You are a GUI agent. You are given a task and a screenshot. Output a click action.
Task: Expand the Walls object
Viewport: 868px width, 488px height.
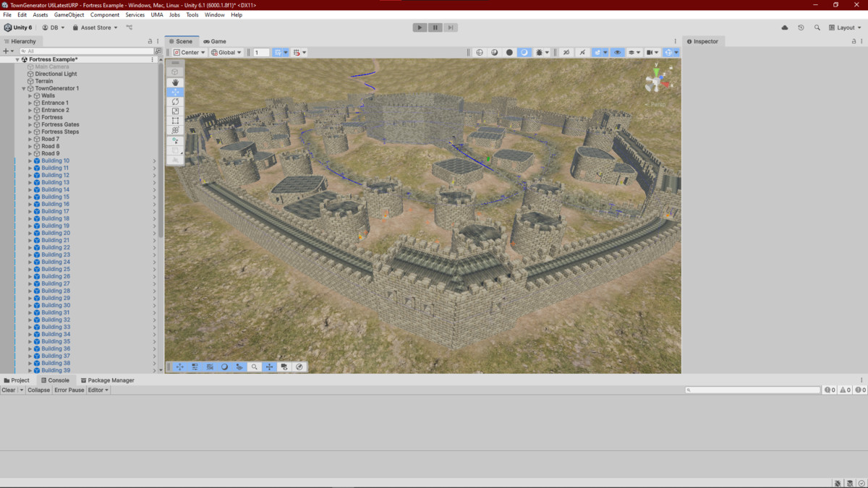(30, 95)
